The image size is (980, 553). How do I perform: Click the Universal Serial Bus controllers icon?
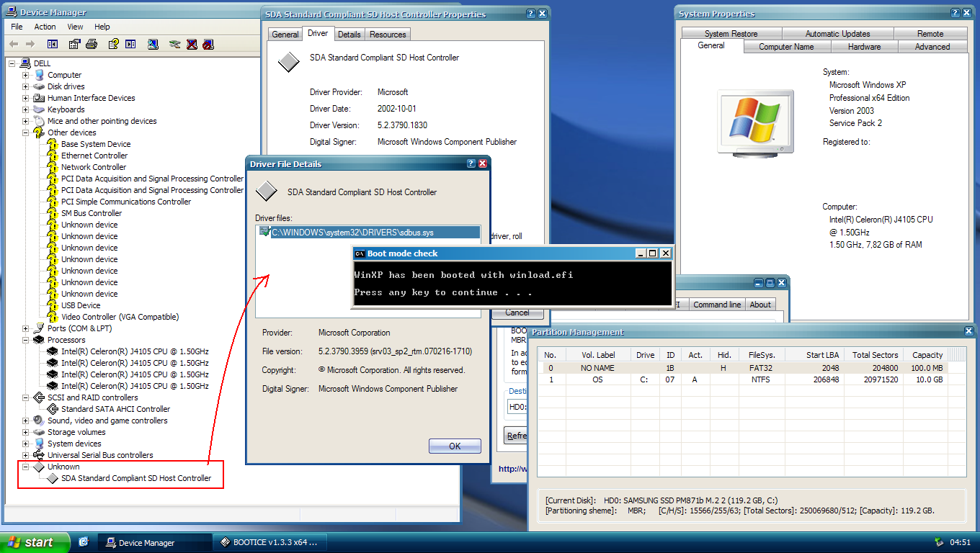[39, 455]
